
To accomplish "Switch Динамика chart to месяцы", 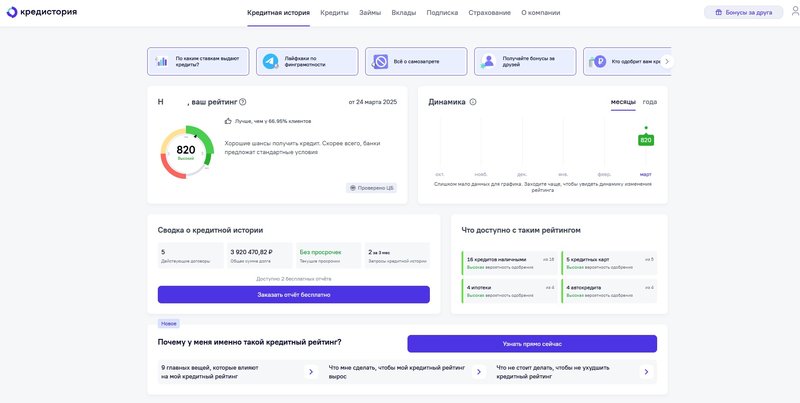I will 623,102.
